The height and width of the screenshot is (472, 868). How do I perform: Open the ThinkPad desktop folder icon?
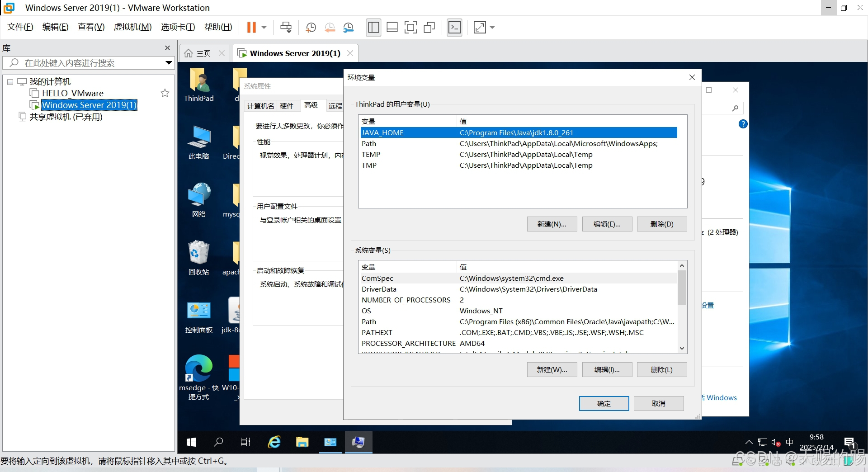199,85
